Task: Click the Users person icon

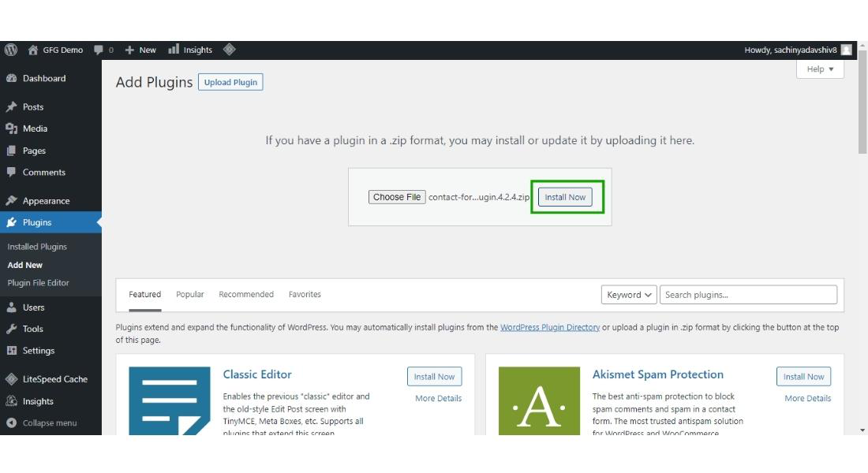Action: (x=12, y=307)
